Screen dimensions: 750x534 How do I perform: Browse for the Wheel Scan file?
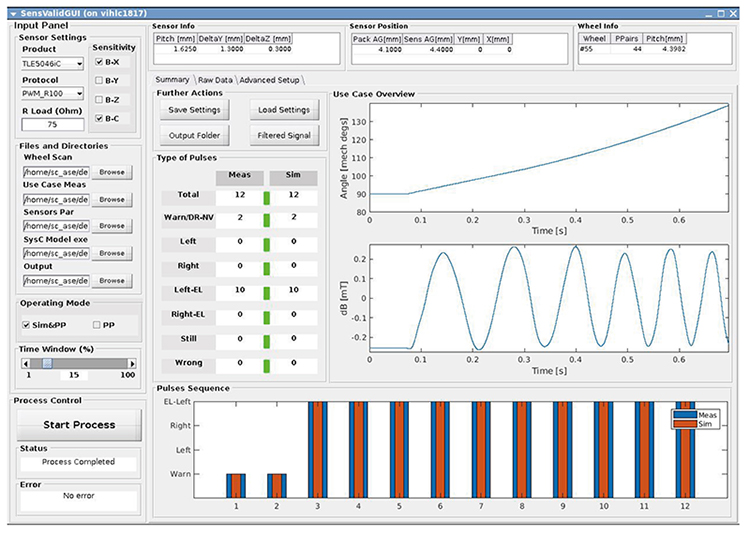click(x=112, y=173)
